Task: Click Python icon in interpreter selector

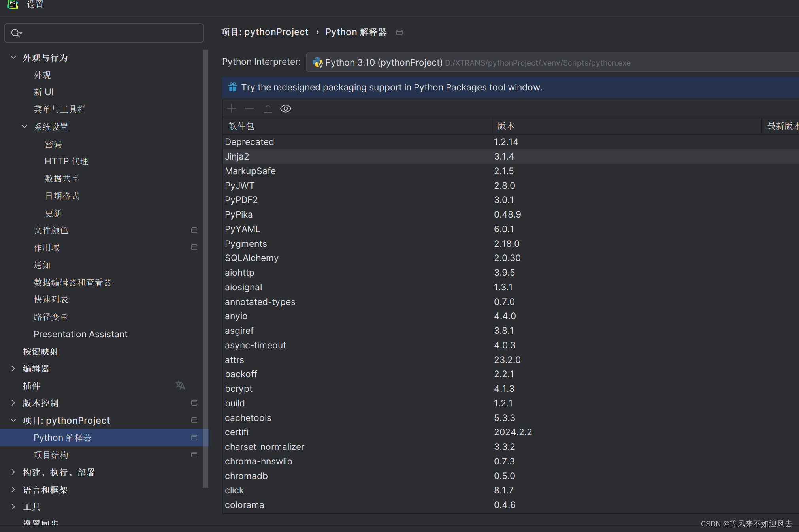Action: pyautogui.click(x=318, y=62)
